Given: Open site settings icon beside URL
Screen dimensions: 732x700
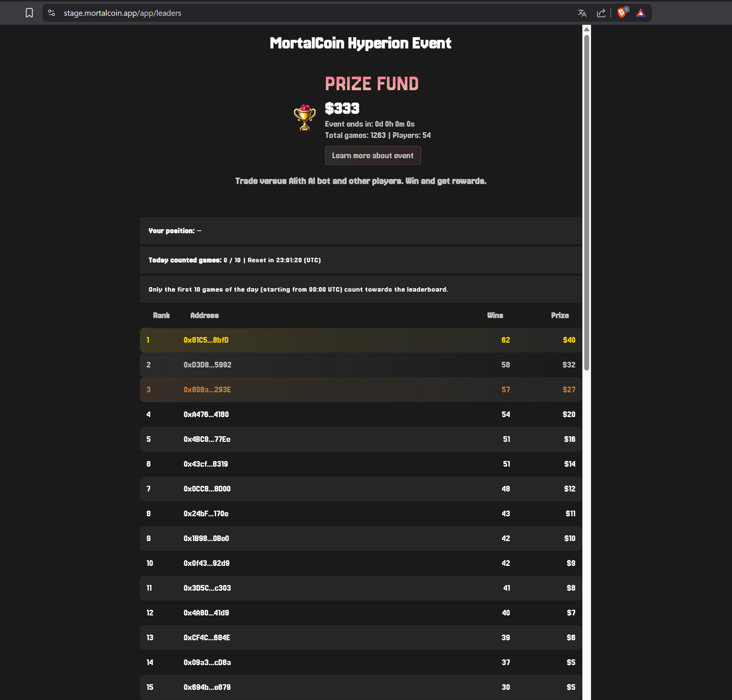Looking at the screenshot, I should [52, 13].
